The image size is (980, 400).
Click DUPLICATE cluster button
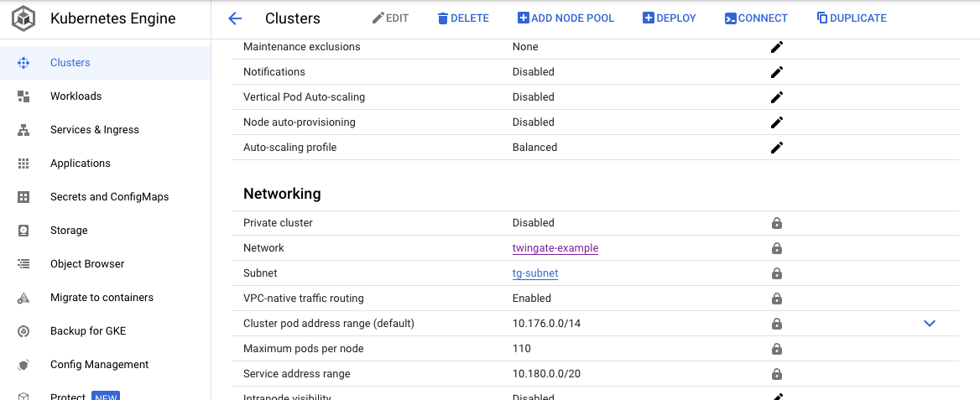click(x=852, y=18)
